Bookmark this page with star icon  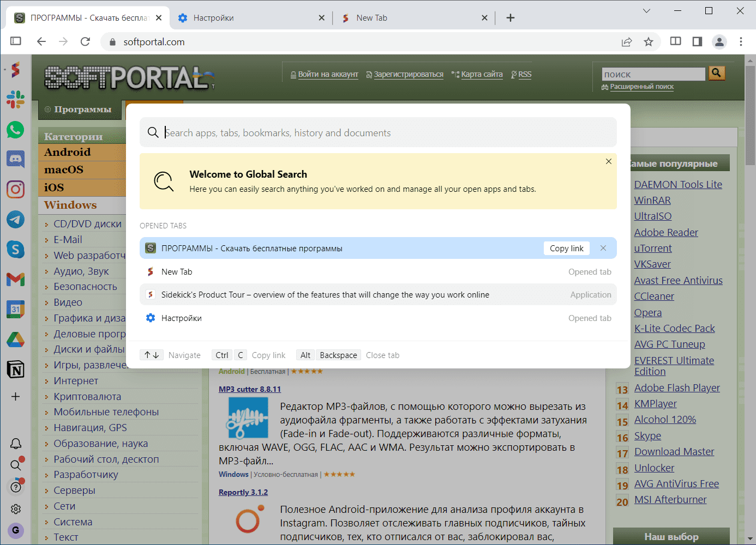pos(649,41)
